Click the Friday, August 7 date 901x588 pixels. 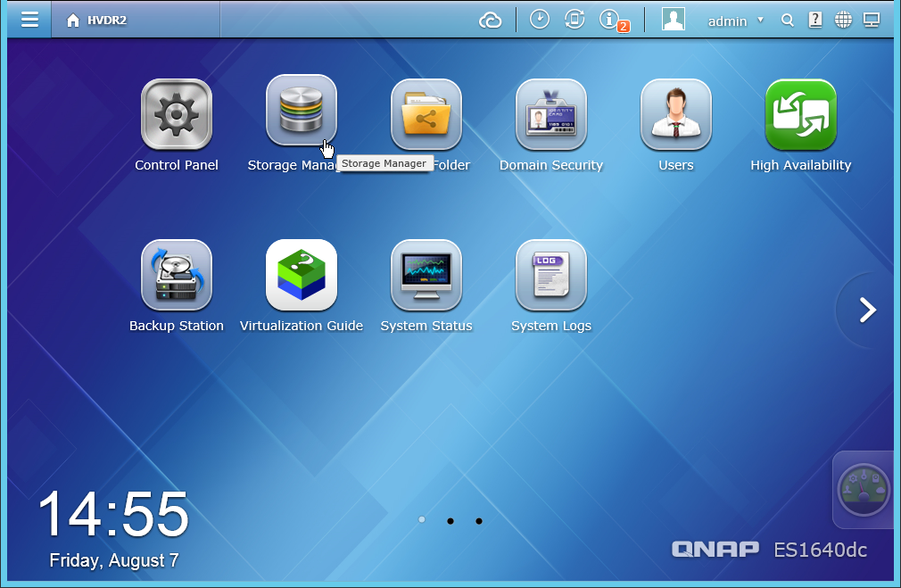coord(114,559)
